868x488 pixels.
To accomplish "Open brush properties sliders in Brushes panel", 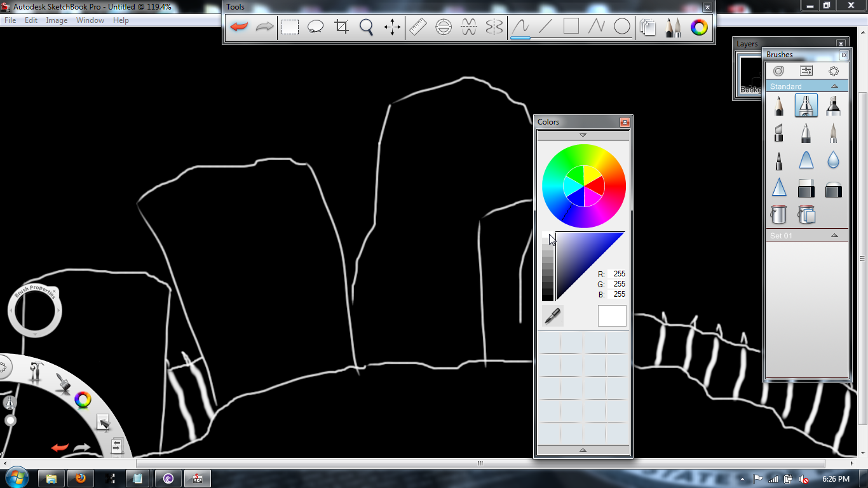I will click(x=806, y=71).
